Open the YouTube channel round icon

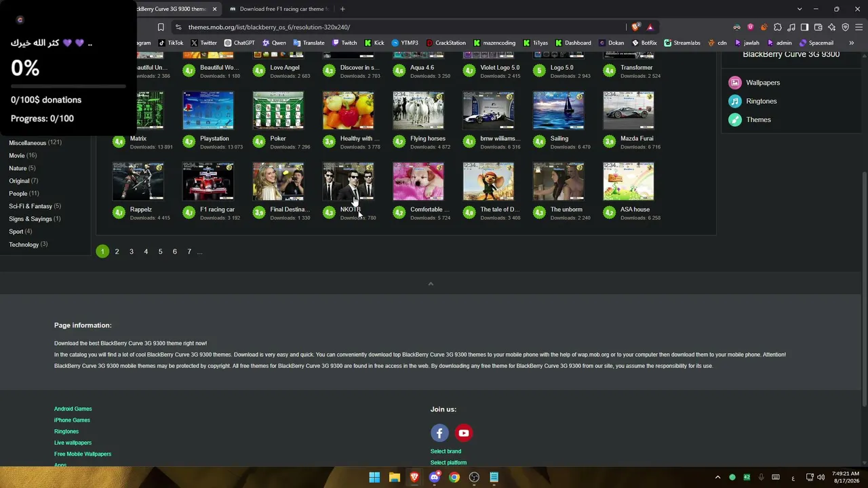click(464, 433)
